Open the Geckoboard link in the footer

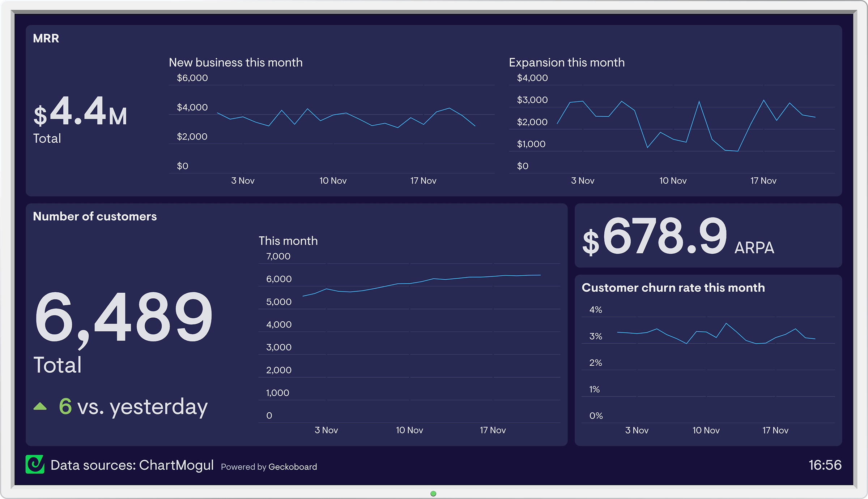[x=293, y=467]
